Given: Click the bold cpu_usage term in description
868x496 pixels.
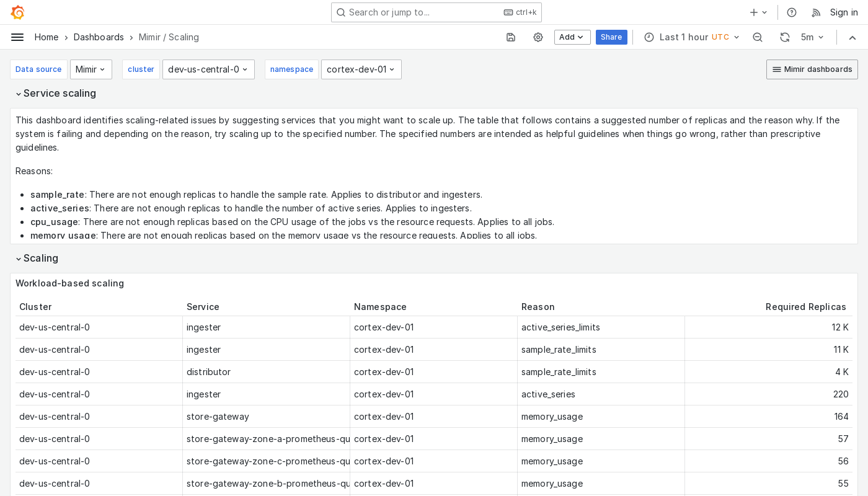Looking at the screenshot, I should pyautogui.click(x=54, y=222).
